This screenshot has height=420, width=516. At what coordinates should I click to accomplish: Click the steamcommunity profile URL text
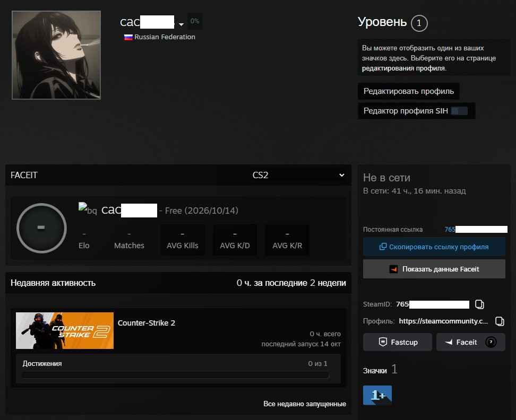[443, 321]
